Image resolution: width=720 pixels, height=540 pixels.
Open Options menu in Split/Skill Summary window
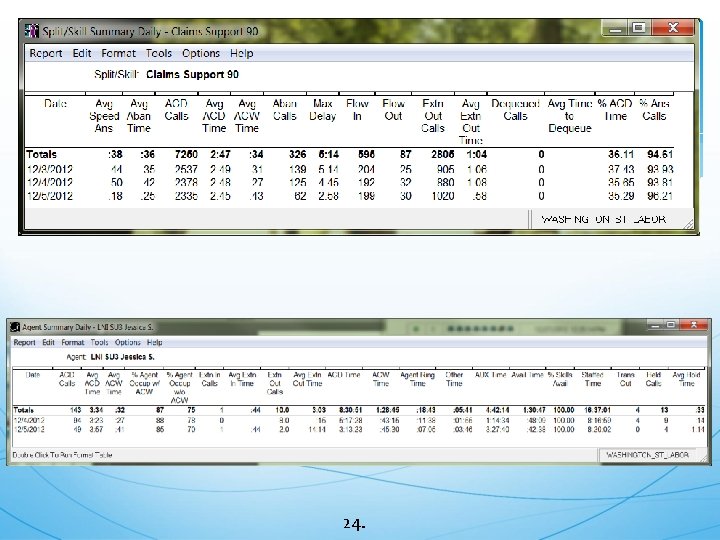point(201,53)
